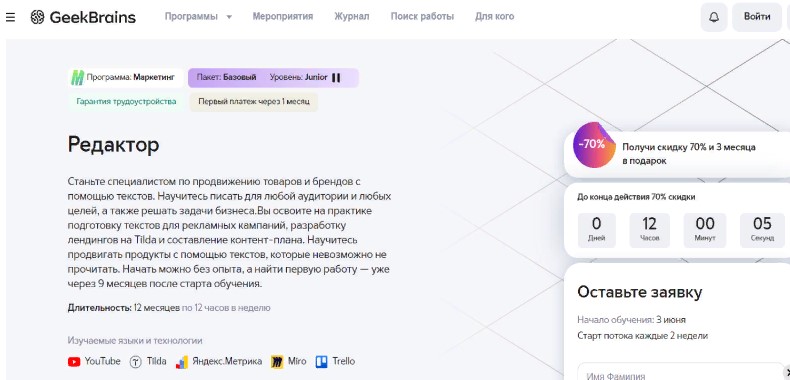
Task: Click the Получи скидку 70% banner text
Action: pos(689,154)
